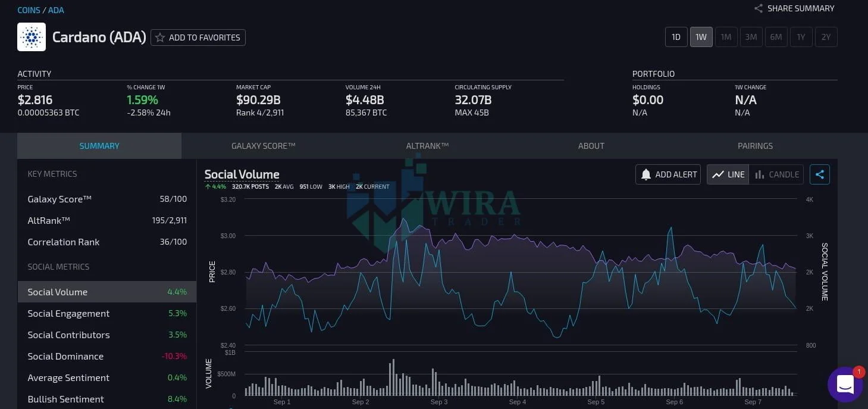The width and height of the screenshot is (868, 409).
Task: Select Social Dominance metric
Action: tap(107, 356)
